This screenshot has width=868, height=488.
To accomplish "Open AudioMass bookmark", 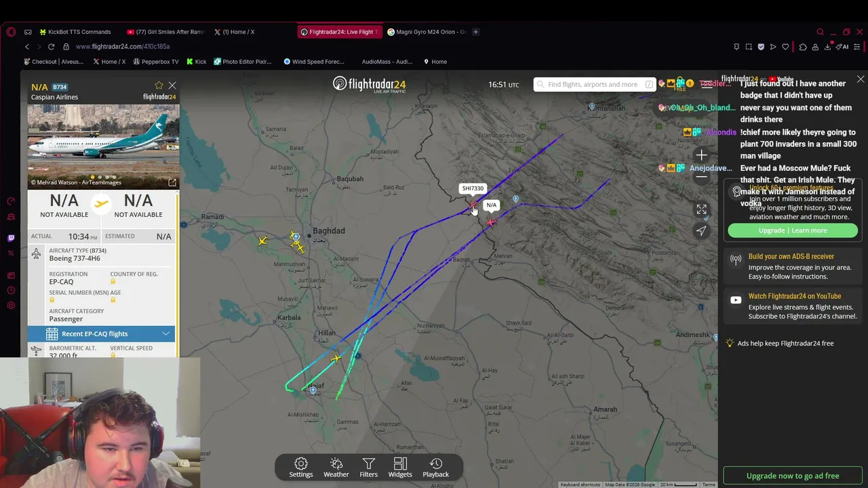I will (x=386, y=62).
